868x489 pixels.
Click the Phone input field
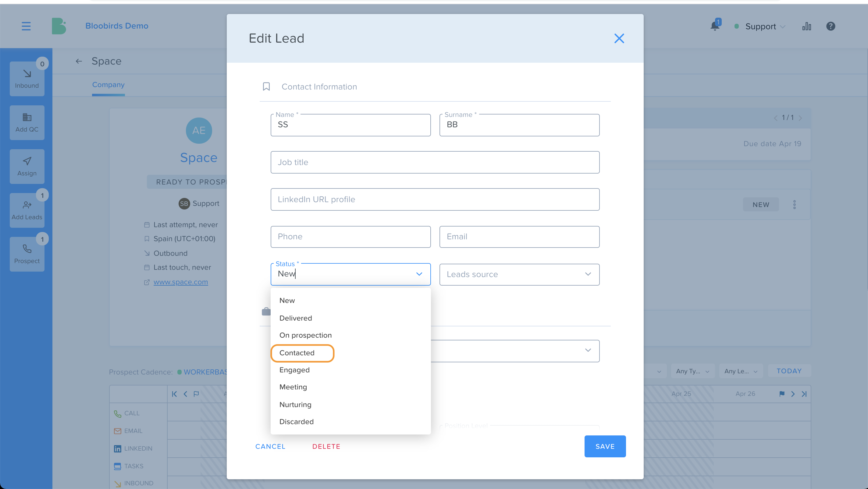tap(350, 237)
